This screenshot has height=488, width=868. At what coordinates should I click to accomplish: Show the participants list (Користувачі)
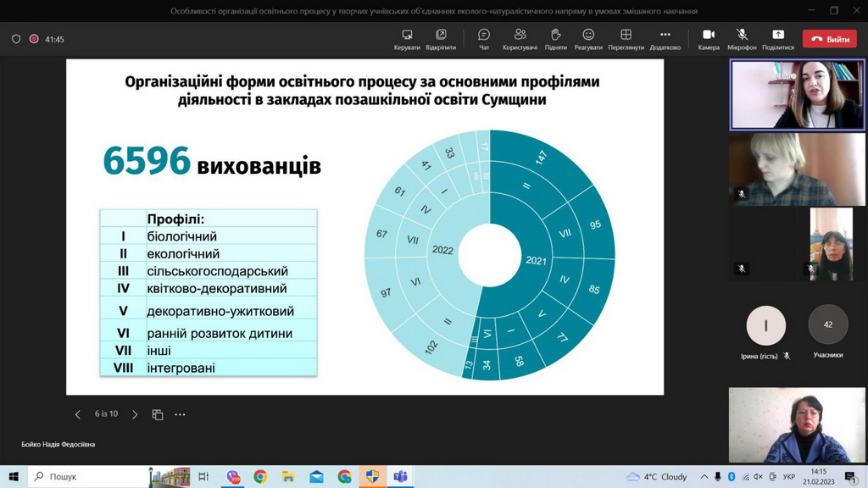point(520,38)
